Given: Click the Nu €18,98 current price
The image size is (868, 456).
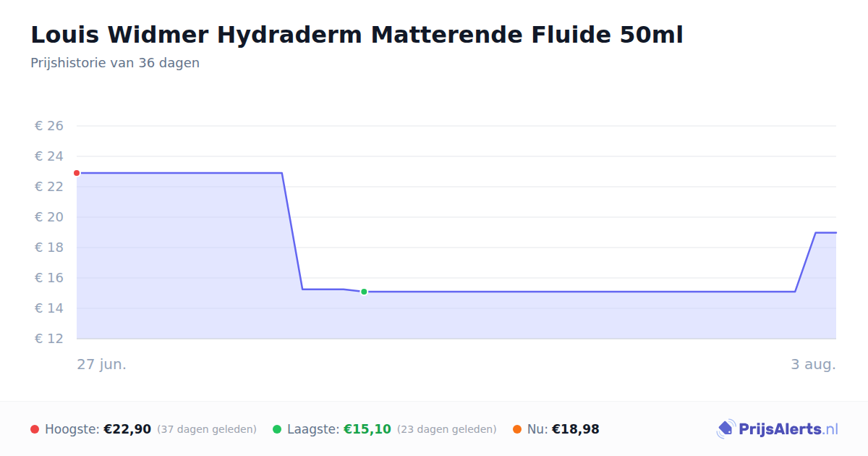Looking at the screenshot, I should click(x=576, y=429).
